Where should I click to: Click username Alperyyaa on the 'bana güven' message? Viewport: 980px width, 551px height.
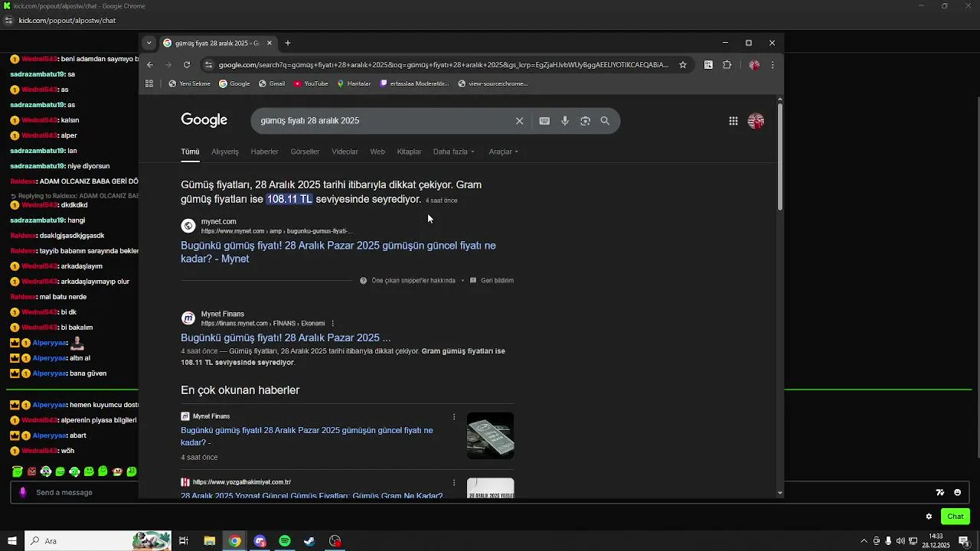click(x=50, y=373)
